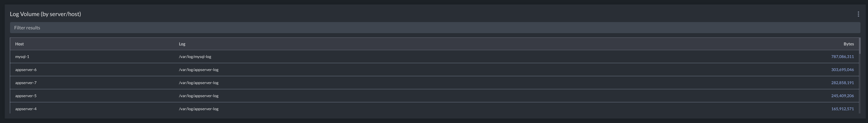Select the appserver-6 host cell
The height and width of the screenshot is (123, 868).
(x=26, y=70)
